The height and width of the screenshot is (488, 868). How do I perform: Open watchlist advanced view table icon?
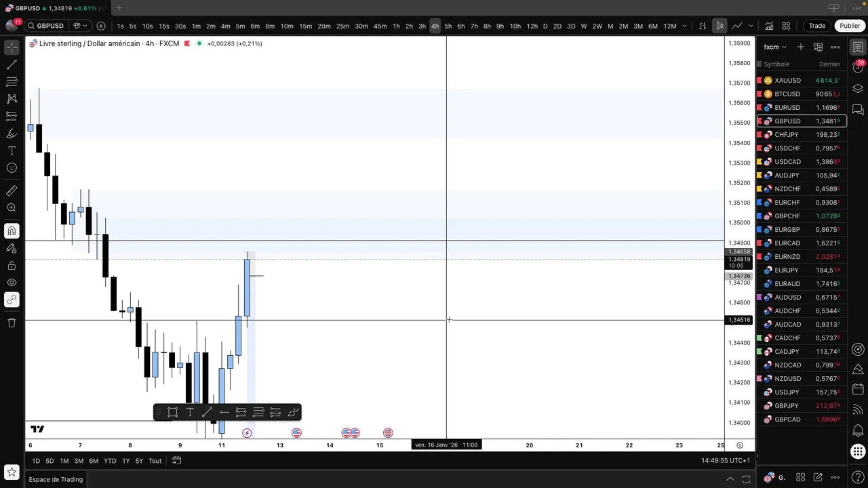[x=818, y=47]
